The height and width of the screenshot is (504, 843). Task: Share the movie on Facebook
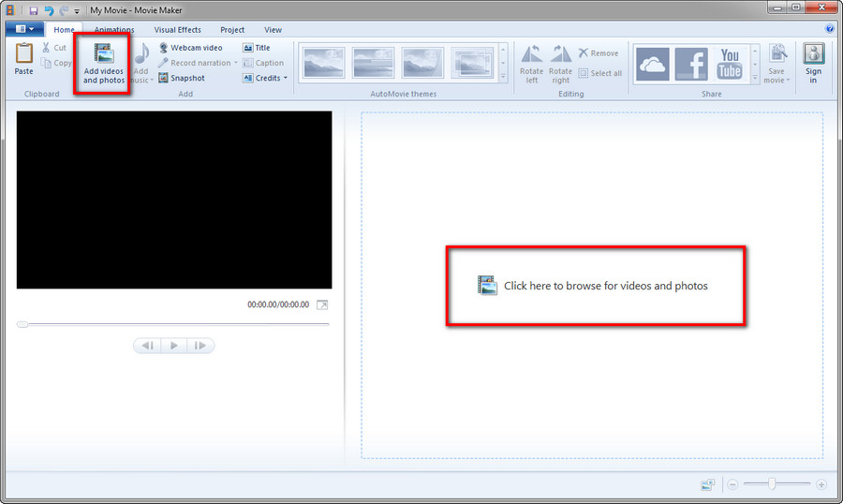click(x=691, y=64)
